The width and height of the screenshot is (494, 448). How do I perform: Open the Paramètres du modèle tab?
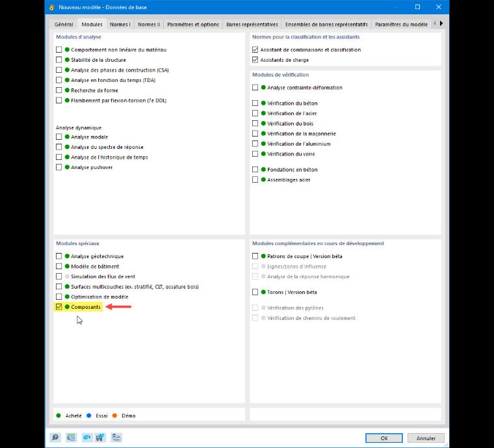click(x=401, y=24)
